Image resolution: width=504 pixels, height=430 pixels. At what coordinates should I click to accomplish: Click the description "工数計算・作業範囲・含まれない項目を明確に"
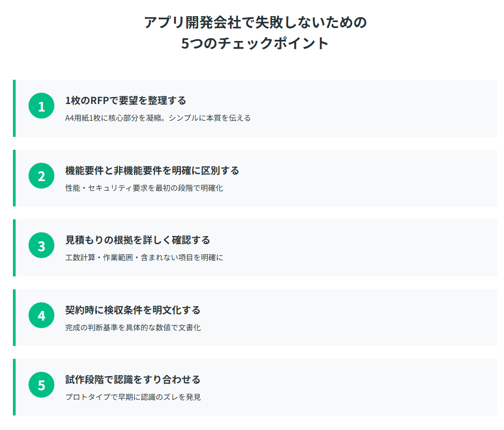[144, 258]
